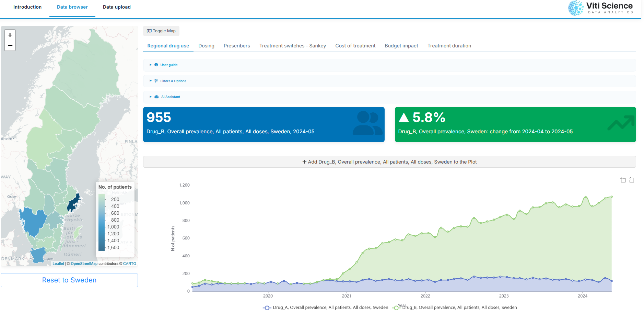Open the Leaflet attribution link
644x313 pixels.
pos(58,264)
